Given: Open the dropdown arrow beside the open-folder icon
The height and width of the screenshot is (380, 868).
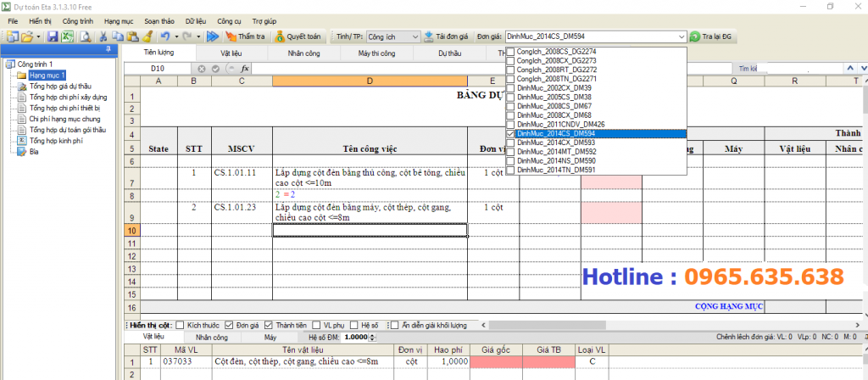Looking at the screenshot, I should 39,36.
